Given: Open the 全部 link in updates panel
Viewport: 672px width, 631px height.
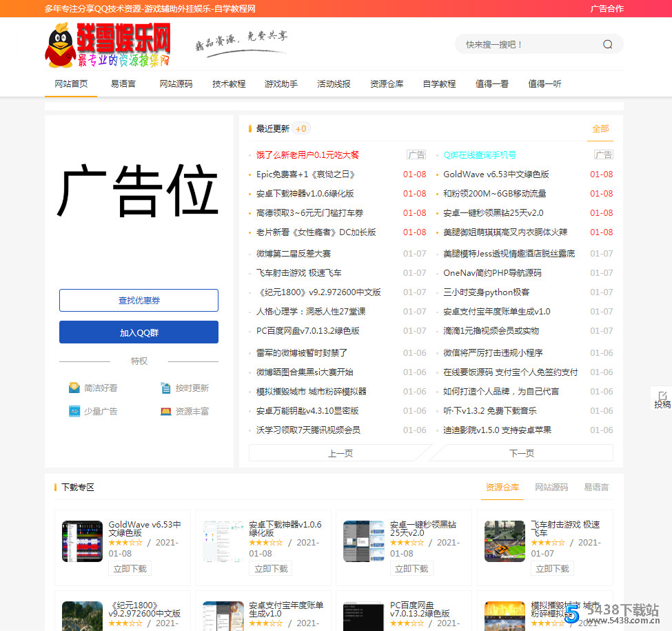Looking at the screenshot, I should point(600,128).
